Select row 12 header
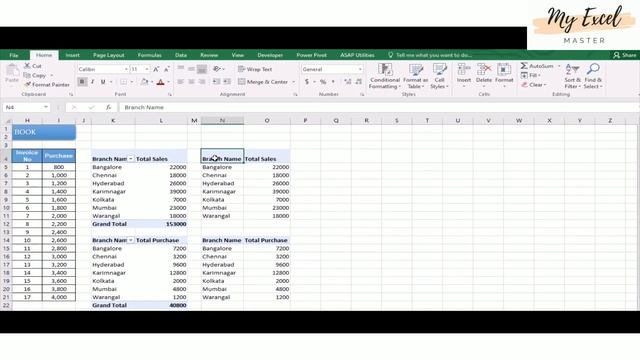The height and width of the screenshot is (360, 640). click(x=6, y=224)
